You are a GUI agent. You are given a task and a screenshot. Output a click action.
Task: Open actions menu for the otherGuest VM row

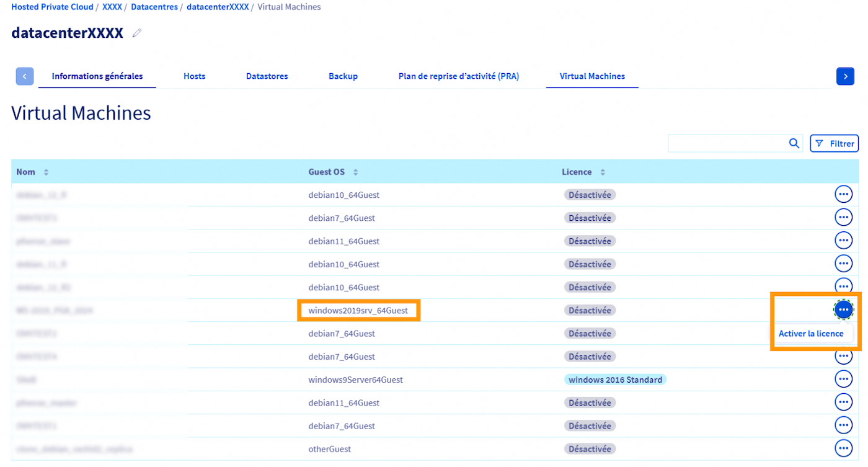[x=843, y=448]
